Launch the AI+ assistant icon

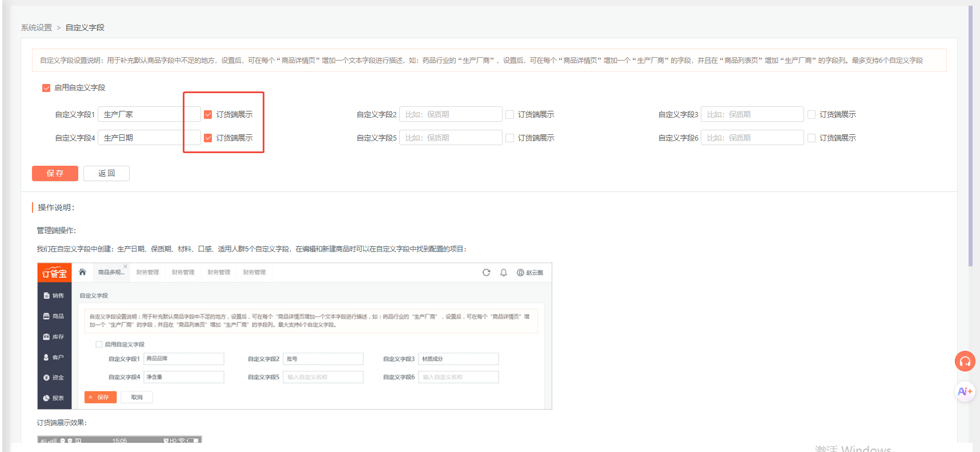point(965,391)
